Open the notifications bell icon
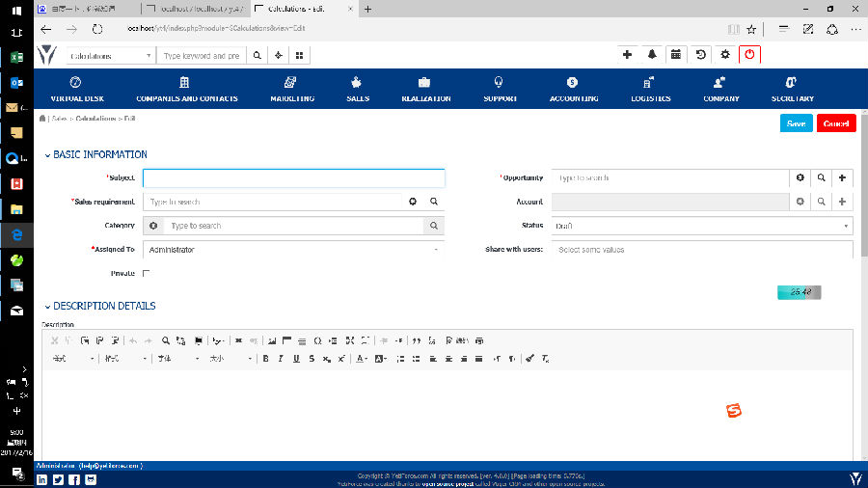 [652, 54]
